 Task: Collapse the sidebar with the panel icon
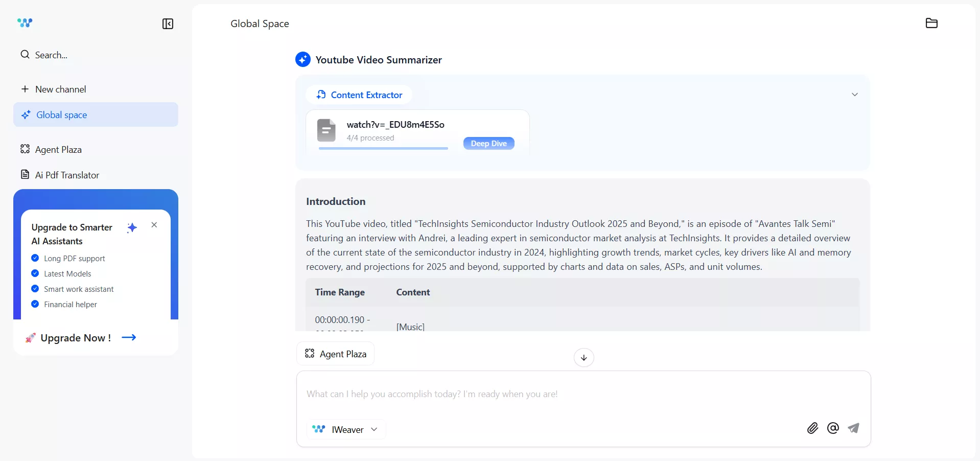[167, 24]
